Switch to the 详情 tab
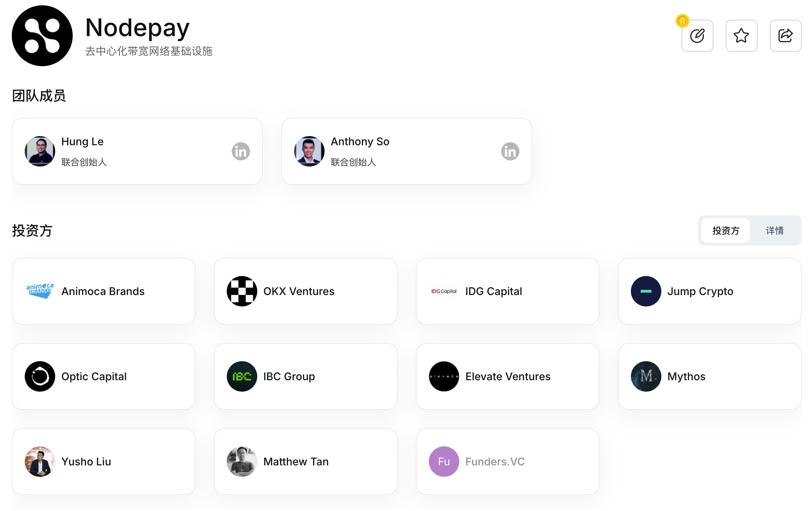The width and height of the screenshot is (812, 511). point(775,230)
